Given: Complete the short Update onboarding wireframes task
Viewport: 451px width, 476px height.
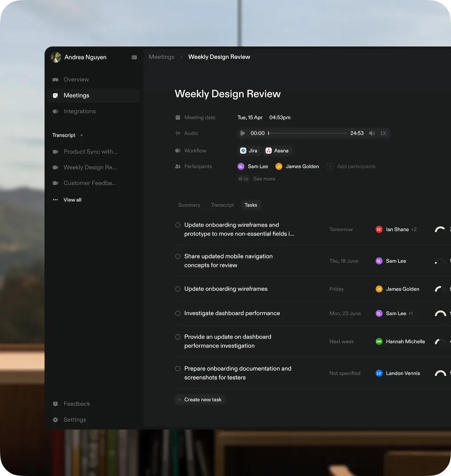Looking at the screenshot, I should coord(178,289).
